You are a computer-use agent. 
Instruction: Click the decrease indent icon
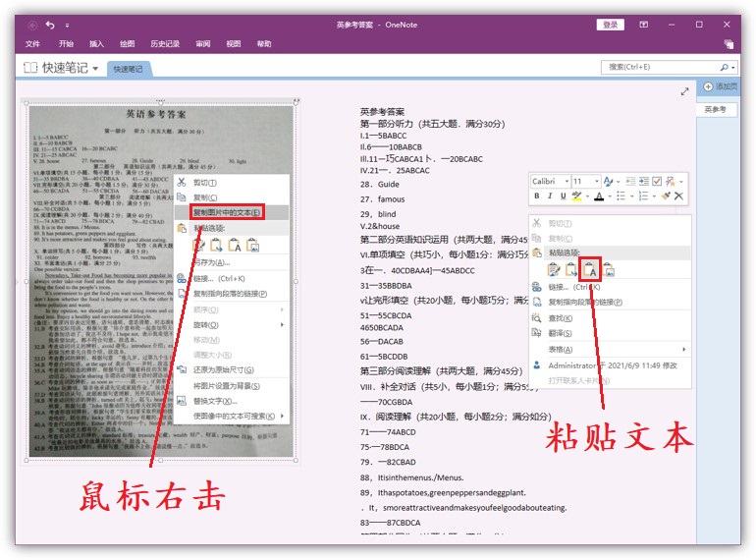(630, 182)
